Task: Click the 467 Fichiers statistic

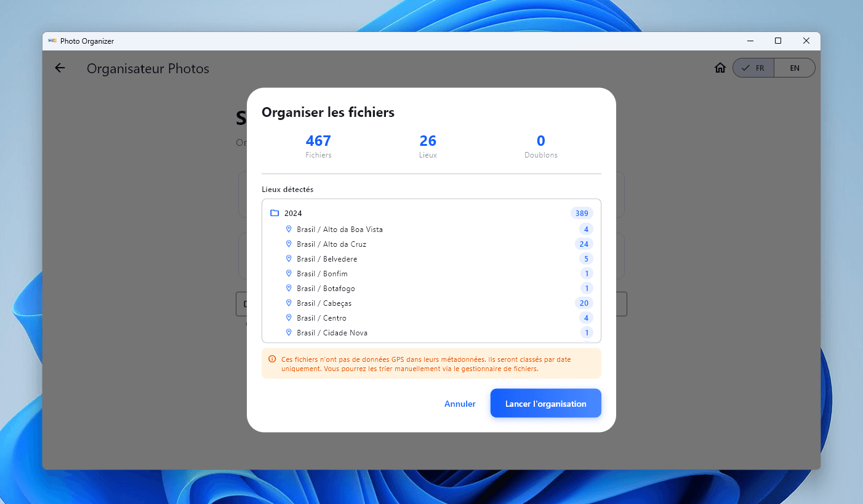Action: (x=318, y=146)
